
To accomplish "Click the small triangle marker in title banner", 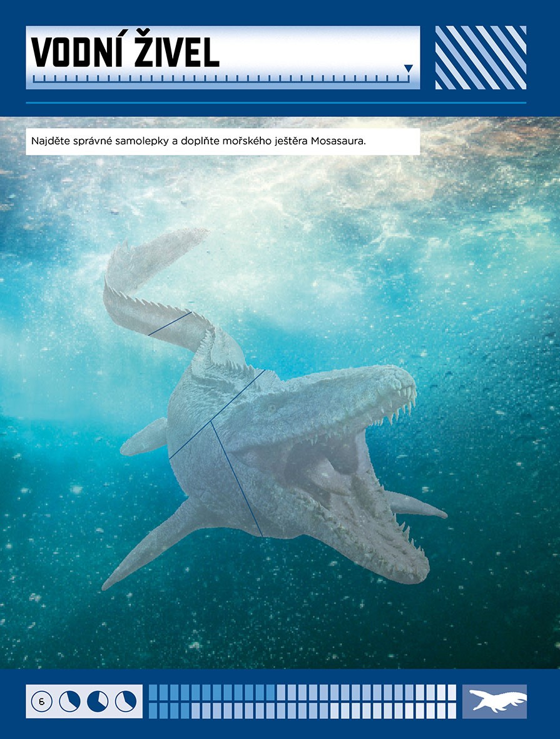I will [x=409, y=68].
